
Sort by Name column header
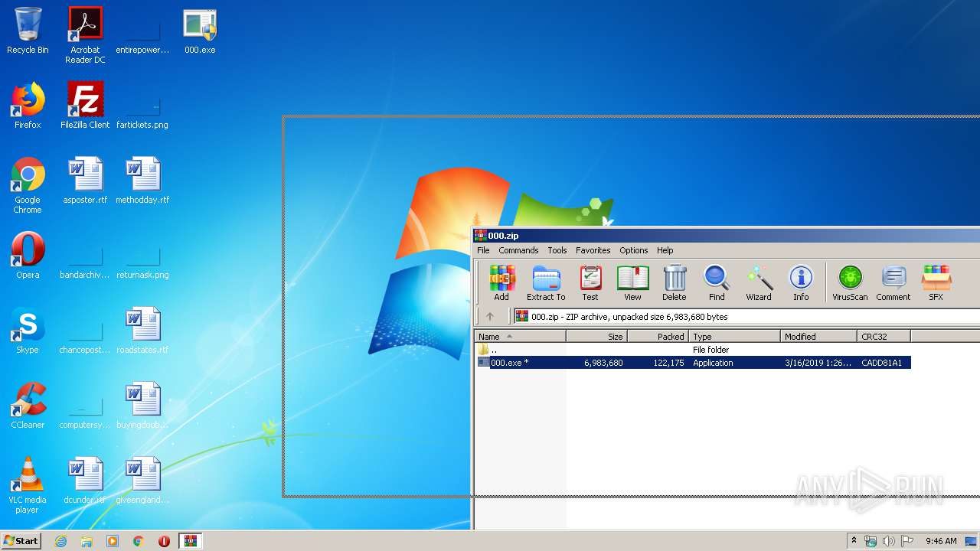520,337
